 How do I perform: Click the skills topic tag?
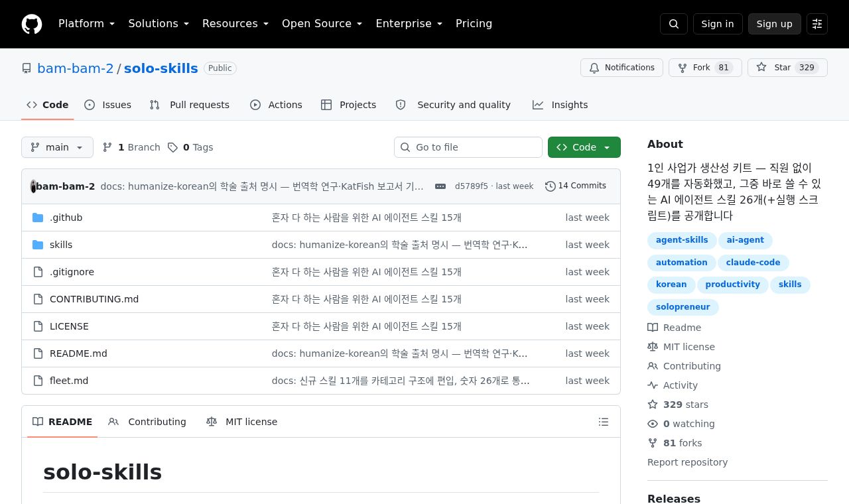tap(790, 284)
